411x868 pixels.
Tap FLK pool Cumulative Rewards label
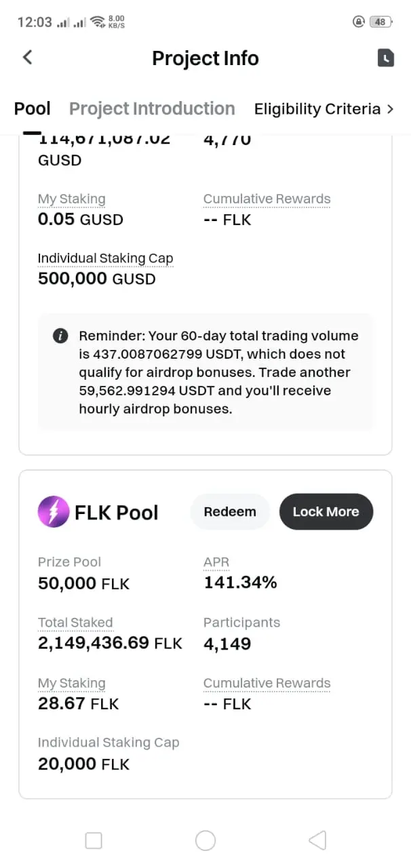tap(267, 683)
